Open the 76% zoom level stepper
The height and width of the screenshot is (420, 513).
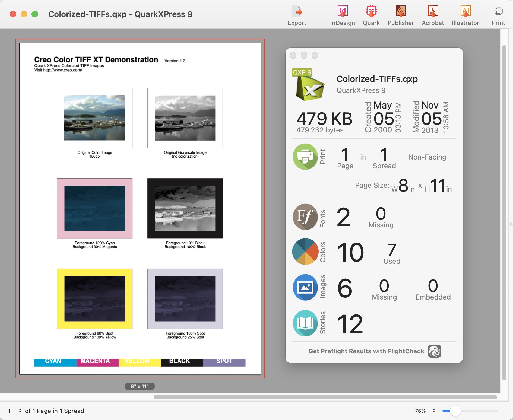tap(434, 411)
